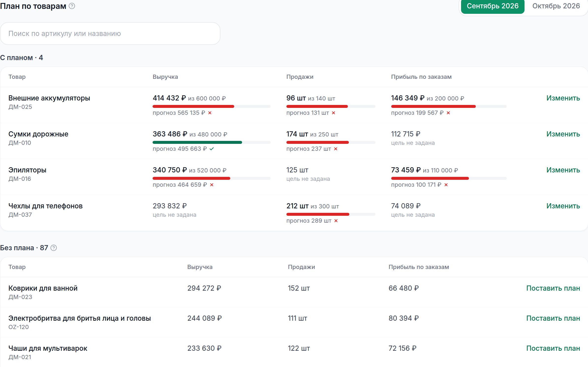Select product name Чехлы для телефонов
Screen dimensions: 588x367
(x=46, y=206)
